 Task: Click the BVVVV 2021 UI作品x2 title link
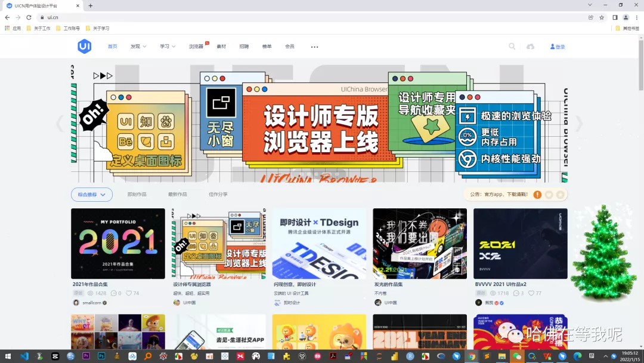(501, 284)
